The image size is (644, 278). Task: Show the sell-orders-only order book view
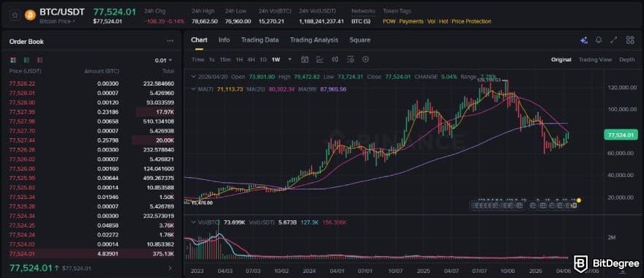tap(40, 60)
